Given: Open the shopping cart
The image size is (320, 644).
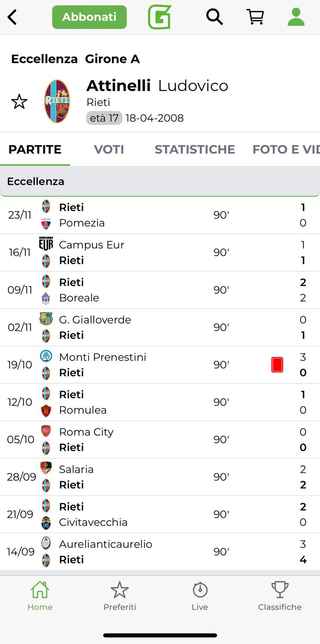Looking at the screenshot, I should [255, 17].
